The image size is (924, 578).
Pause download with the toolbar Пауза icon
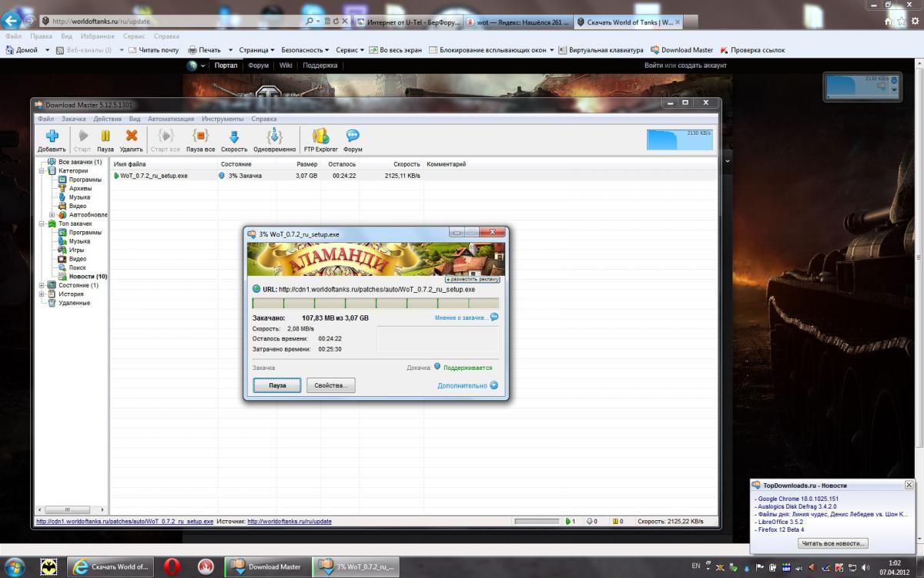click(105, 139)
